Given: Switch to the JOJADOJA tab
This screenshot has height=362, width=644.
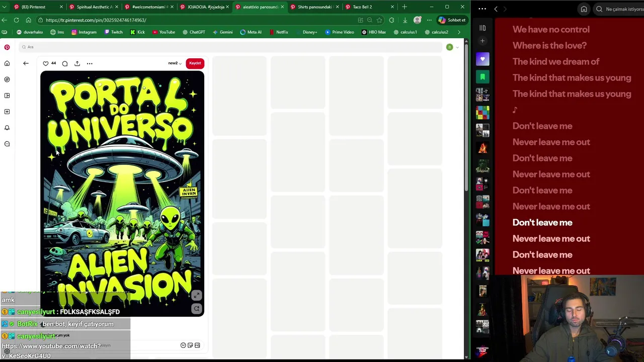Looking at the screenshot, I should click(x=204, y=7).
